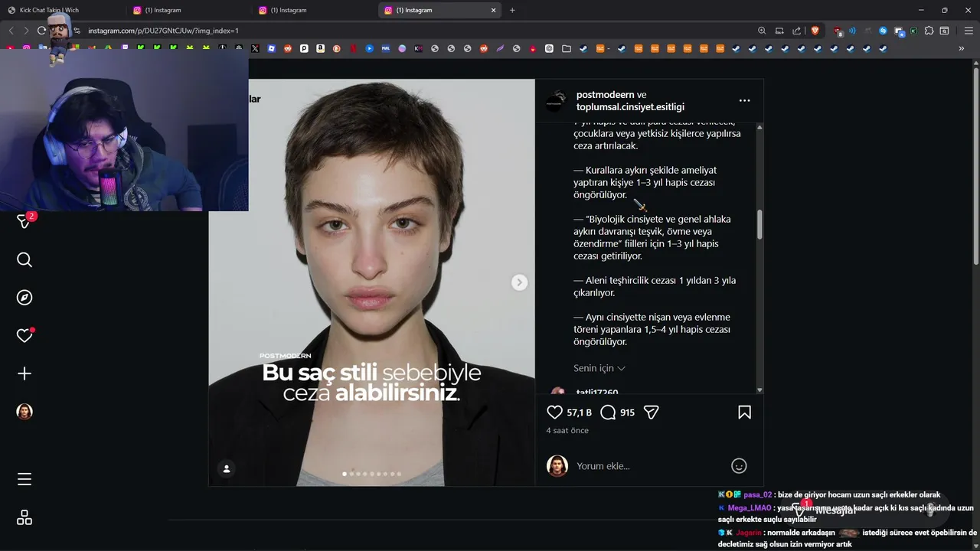980x551 pixels.
Task: Open the Amazon bookmark in the bookmarks bar
Action: (x=320, y=48)
